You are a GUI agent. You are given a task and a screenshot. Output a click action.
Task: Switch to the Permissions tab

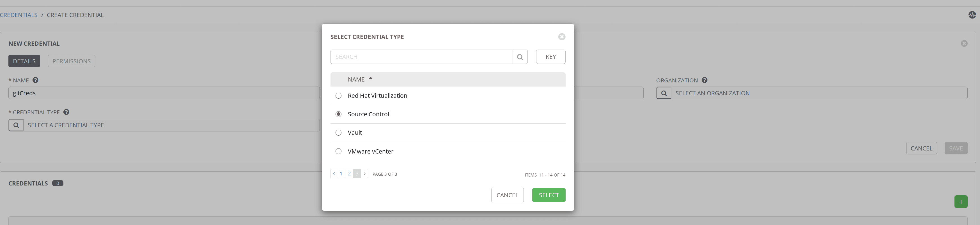[x=72, y=61]
